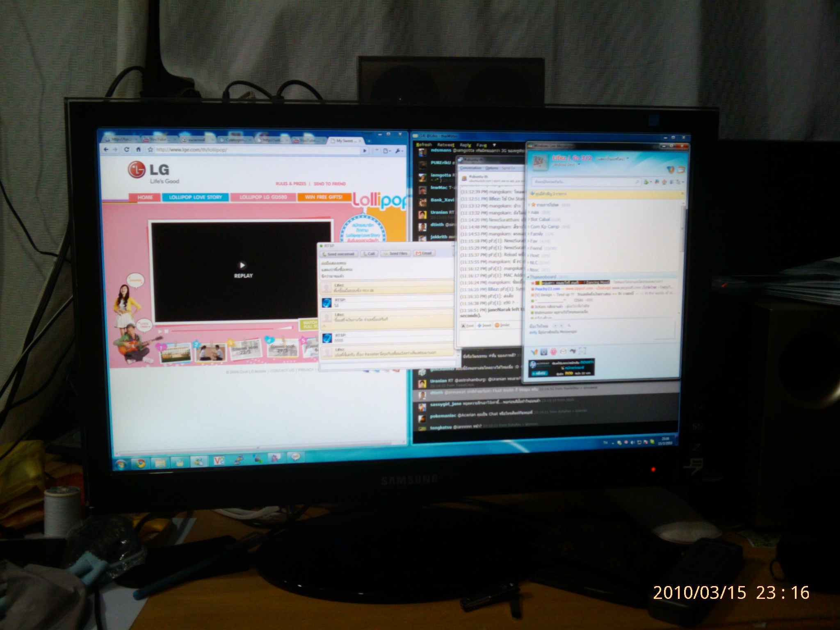Viewport: 840px width, 630px height.
Task: Click the Chrome back arrow
Action: (x=107, y=150)
